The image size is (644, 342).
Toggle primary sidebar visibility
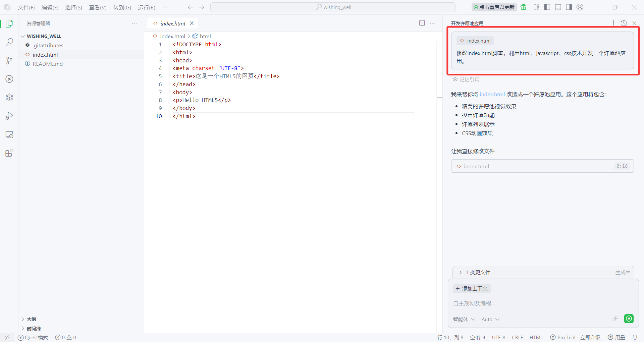[547, 7]
